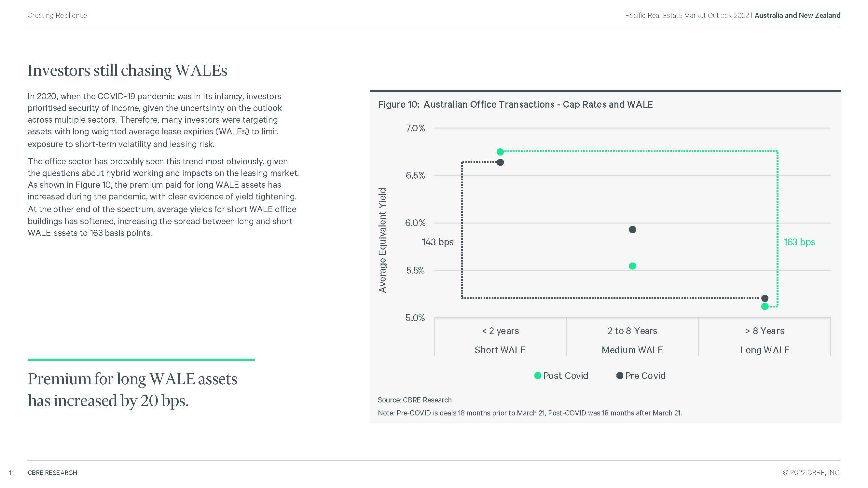Click the Creating Resilience header label

click(x=57, y=16)
